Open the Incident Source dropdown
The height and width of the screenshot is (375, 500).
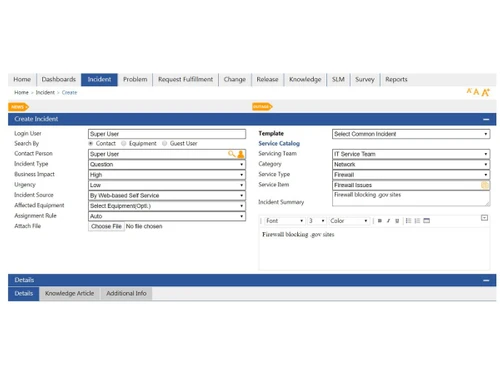pos(167,195)
